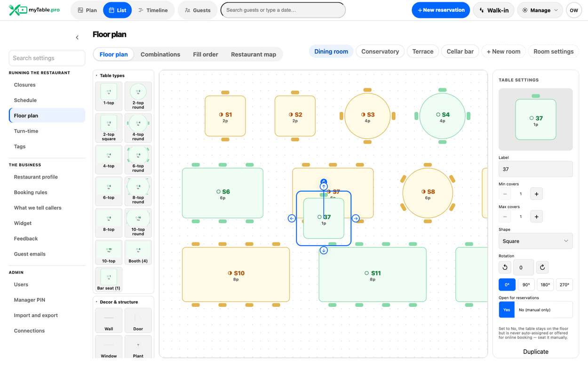Add a New room

[503, 52]
